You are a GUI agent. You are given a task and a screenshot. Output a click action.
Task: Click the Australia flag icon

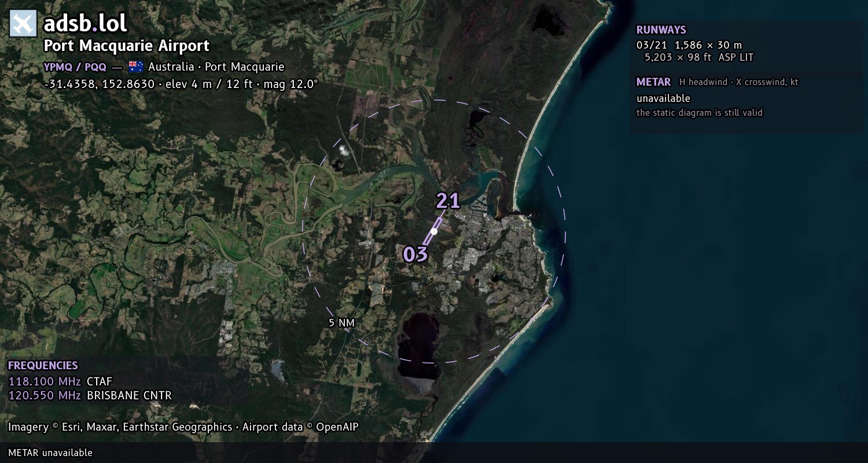pos(136,67)
